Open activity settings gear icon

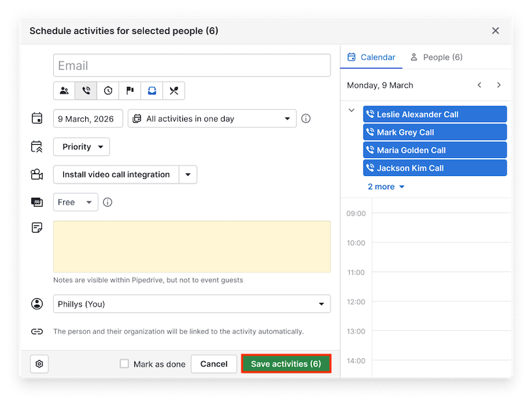coord(40,364)
